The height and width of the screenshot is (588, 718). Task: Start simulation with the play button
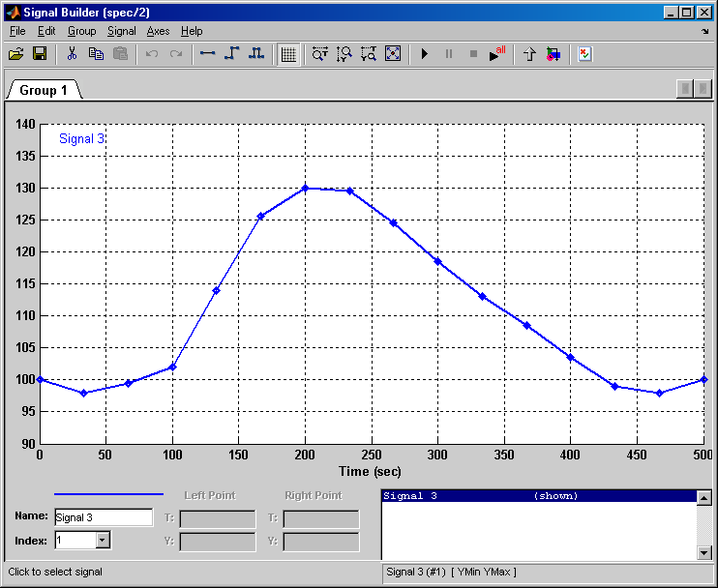click(x=425, y=54)
